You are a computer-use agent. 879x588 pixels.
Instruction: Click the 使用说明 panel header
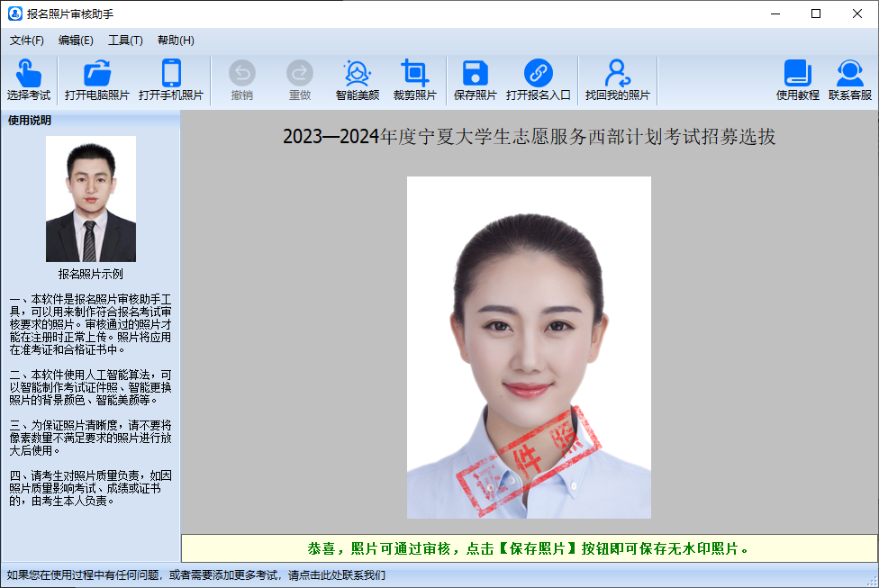91,120
